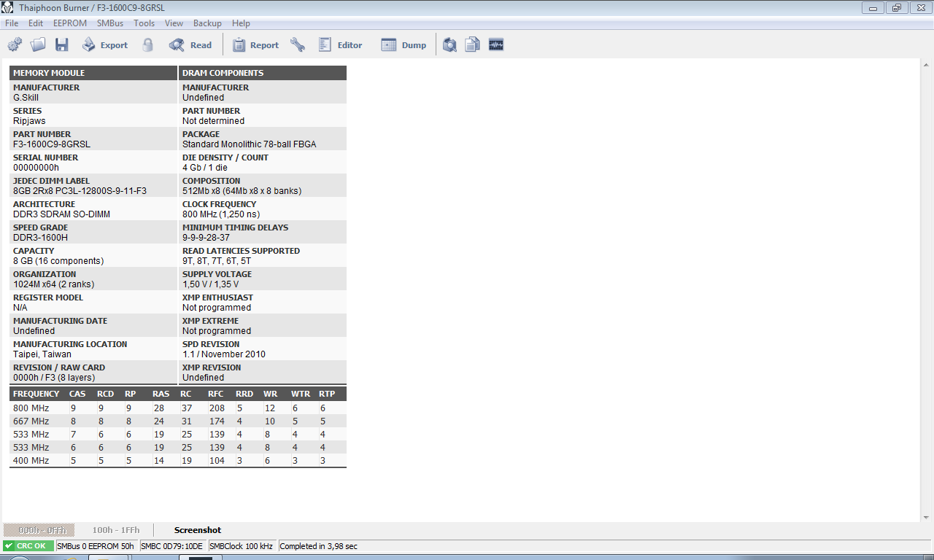Select read latencies 9T, 8T, 7T, 6T, 5T
This screenshot has width=934, height=560.
[217, 261]
